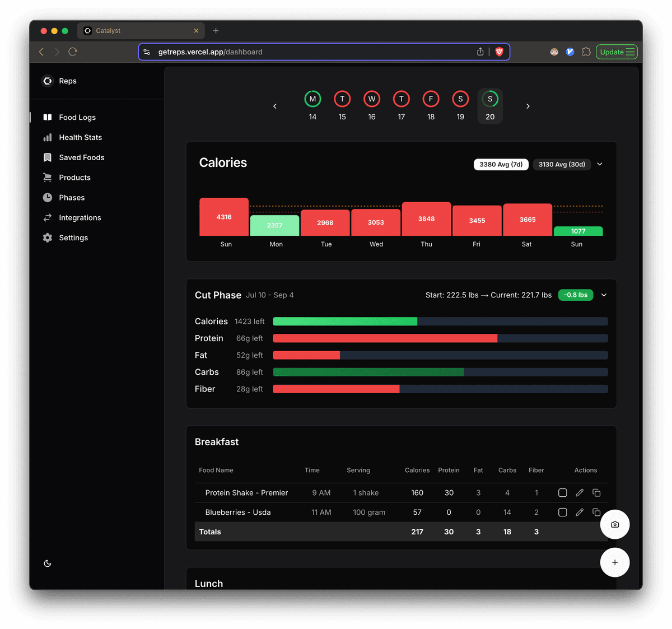Screen dimensions: 672x629
Task: Click the browser Update button
Action: click(x=616, y=52)
